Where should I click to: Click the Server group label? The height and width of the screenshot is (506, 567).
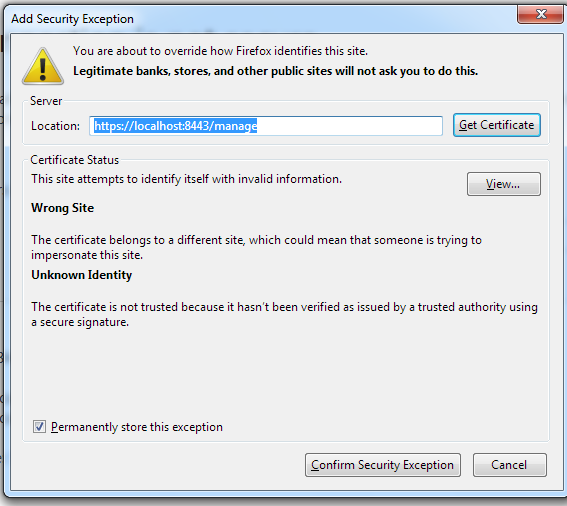[46, 101]
